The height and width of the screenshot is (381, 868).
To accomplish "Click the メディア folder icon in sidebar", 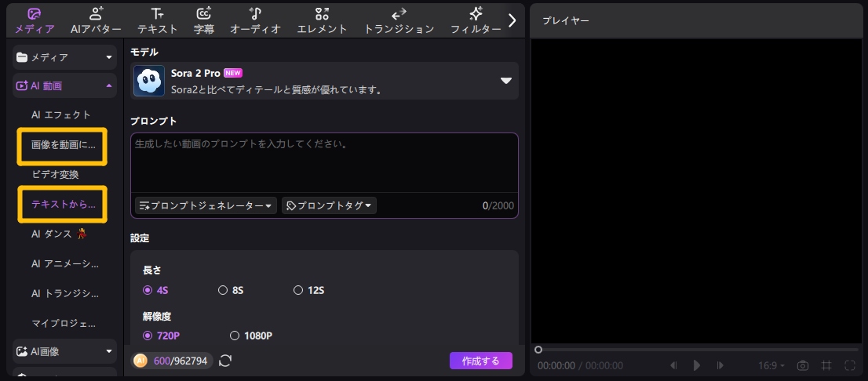I will (22, 57).
